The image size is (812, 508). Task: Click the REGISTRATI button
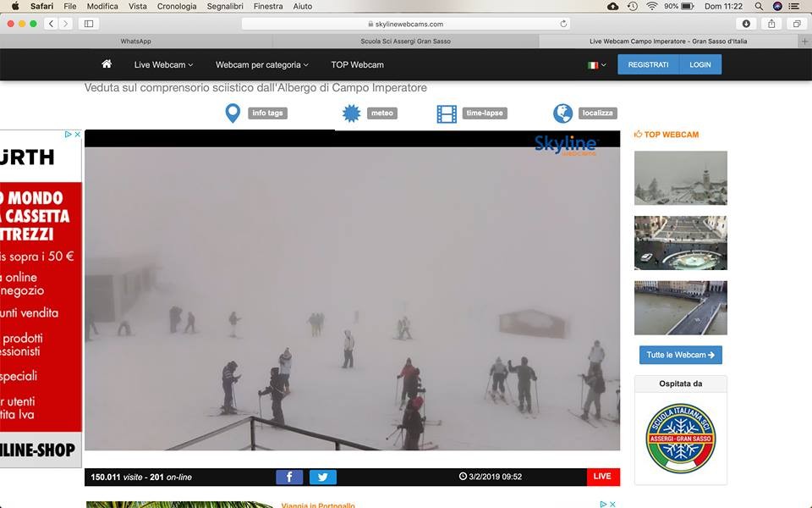[x=648, y=64]
